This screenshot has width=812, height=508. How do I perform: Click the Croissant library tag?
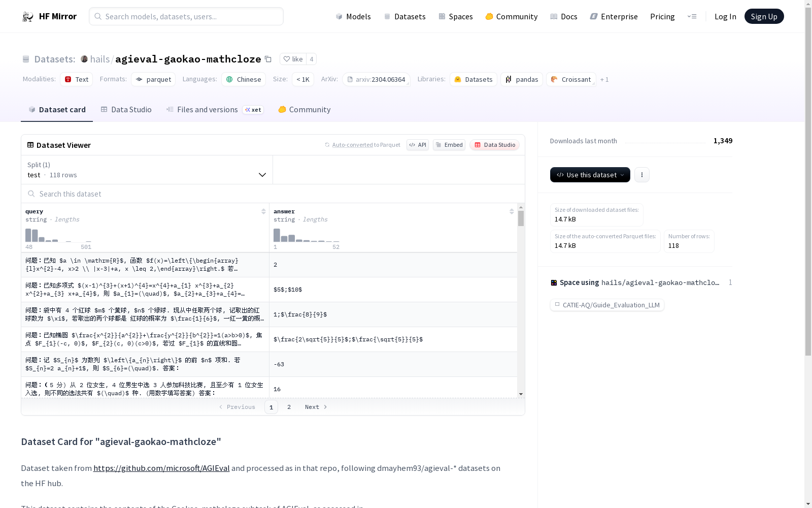pyautogui.click(x=571, y=79)
